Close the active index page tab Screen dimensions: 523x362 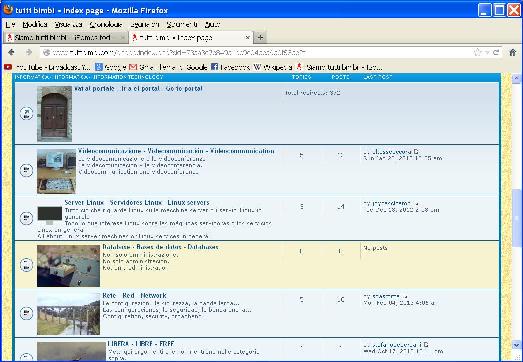click(247, 37)
